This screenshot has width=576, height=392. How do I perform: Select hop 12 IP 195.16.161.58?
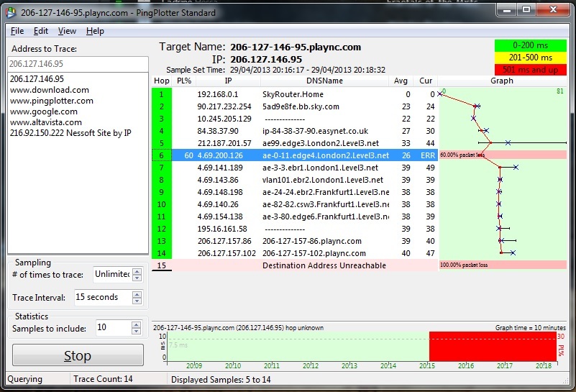point(222,229)
